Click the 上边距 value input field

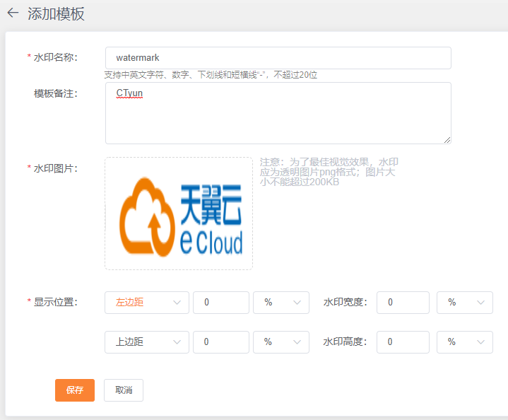(221, 342)
